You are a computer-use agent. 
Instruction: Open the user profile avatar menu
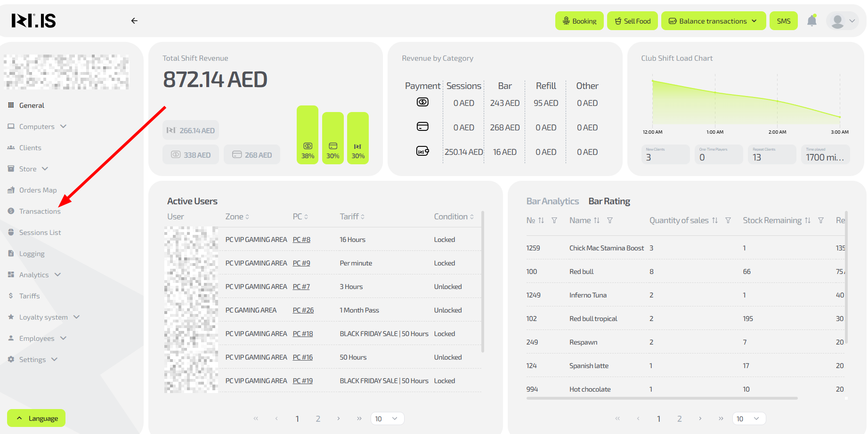843,21
